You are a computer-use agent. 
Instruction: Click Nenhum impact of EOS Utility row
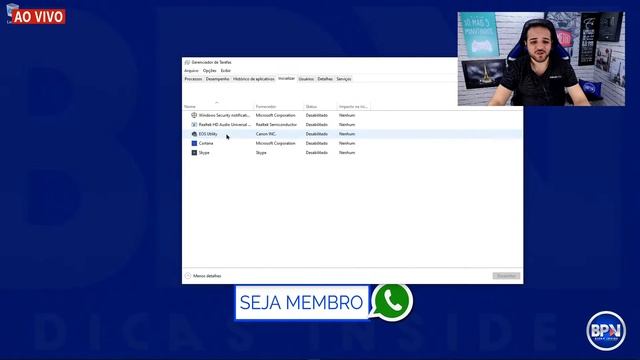(x=347, y=134)
